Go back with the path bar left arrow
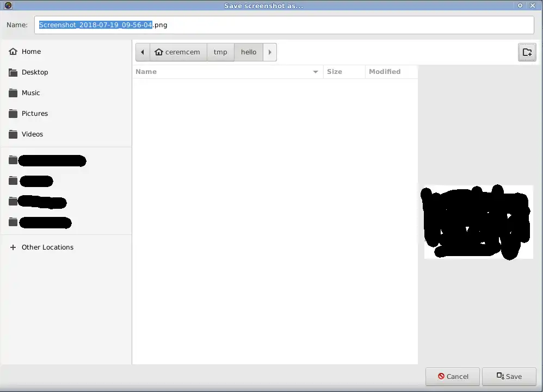 [x=143, y=52]
